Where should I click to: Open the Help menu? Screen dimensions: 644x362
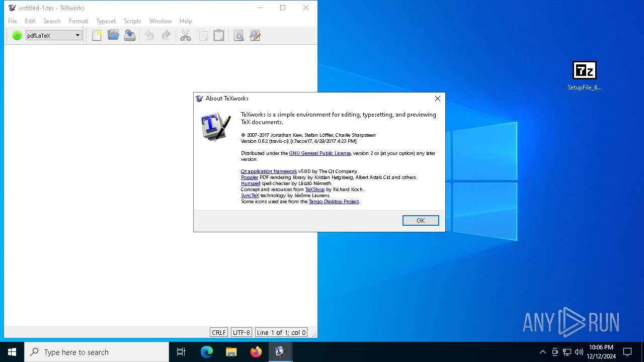pyautogui.click(x=186, y=21)
